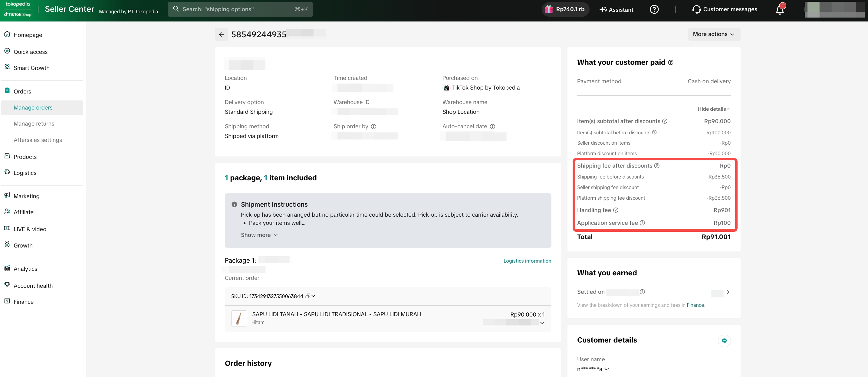
Task: Copy the SKU ID with copy icon
Action: [307, 296]
